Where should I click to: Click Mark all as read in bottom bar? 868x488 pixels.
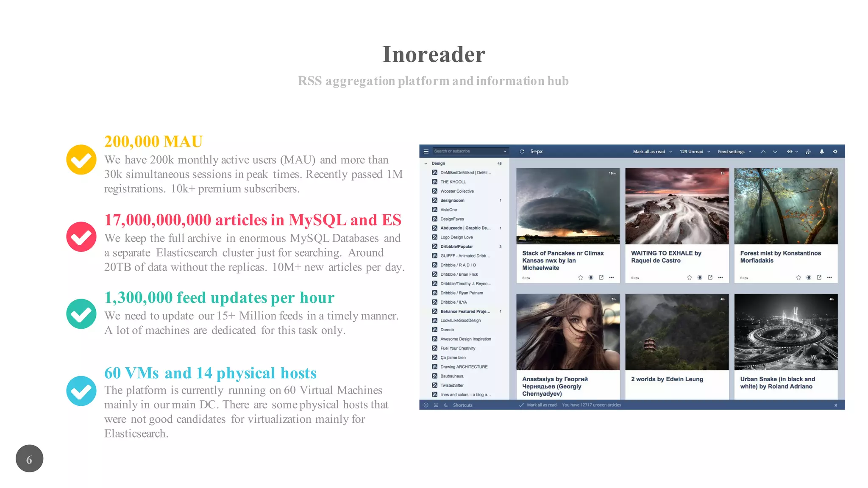[542, 405]
